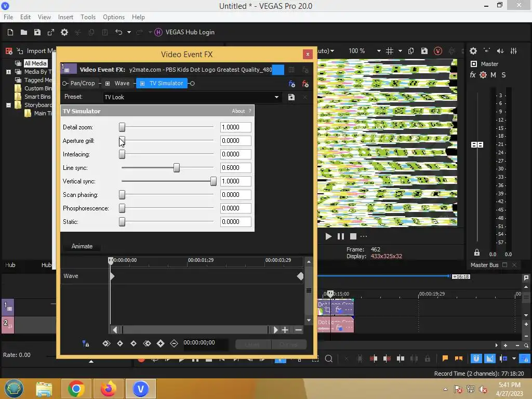This screenshot has width=532, height=399.
Task: Open grid overlay options dropdown arrow
Action: (400, 51)
